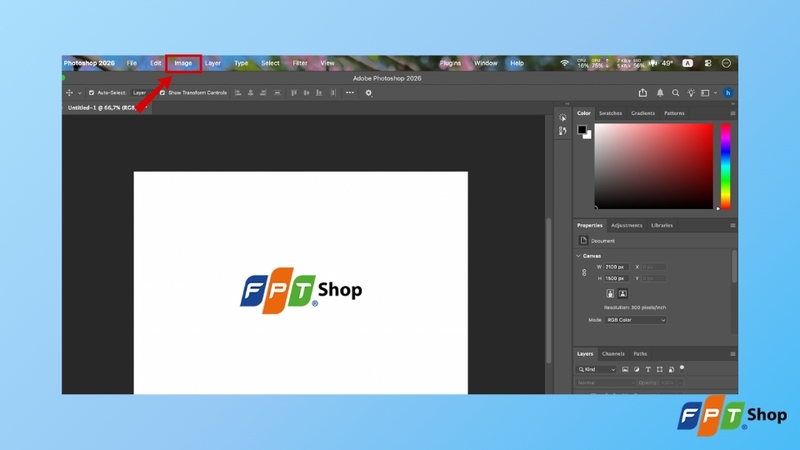Open the Edit menu
The width and height of the screenshot is (800, 450).
pyautogui.click(x=156, y=63)
